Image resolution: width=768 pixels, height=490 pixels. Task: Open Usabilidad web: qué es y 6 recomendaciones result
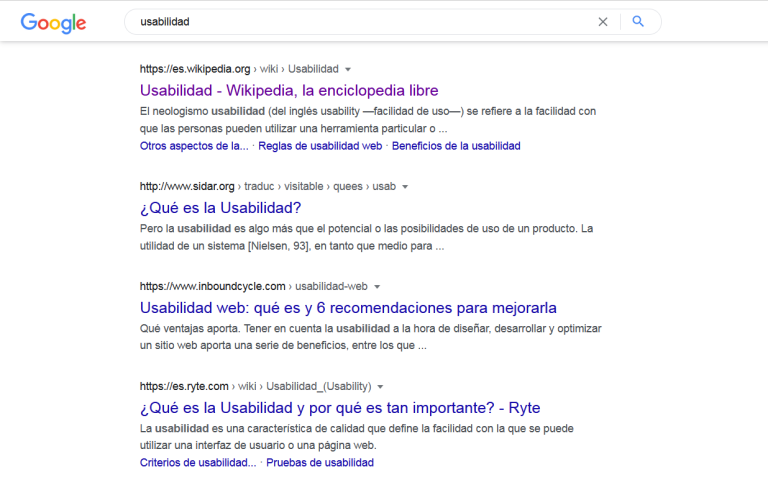[x=348, y=308]
